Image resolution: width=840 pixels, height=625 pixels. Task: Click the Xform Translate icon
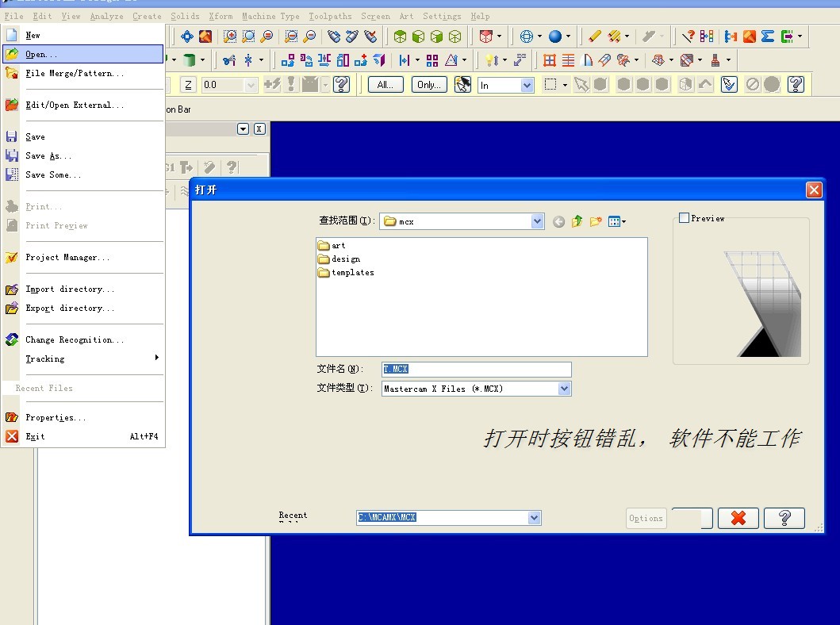288,60
